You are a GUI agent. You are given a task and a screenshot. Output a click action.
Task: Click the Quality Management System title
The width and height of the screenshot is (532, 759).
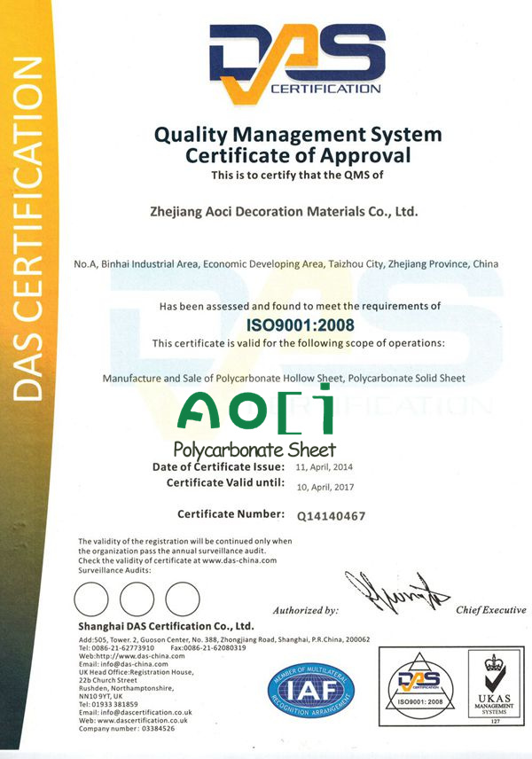point(298,136)
